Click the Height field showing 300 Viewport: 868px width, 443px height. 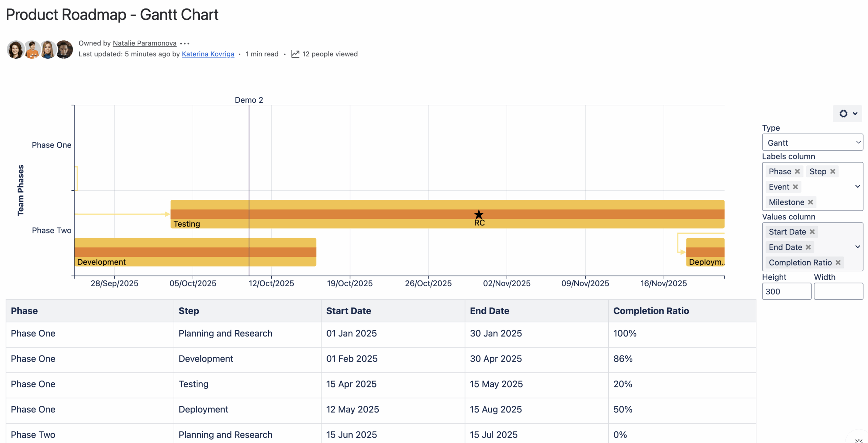coord(787,291)
